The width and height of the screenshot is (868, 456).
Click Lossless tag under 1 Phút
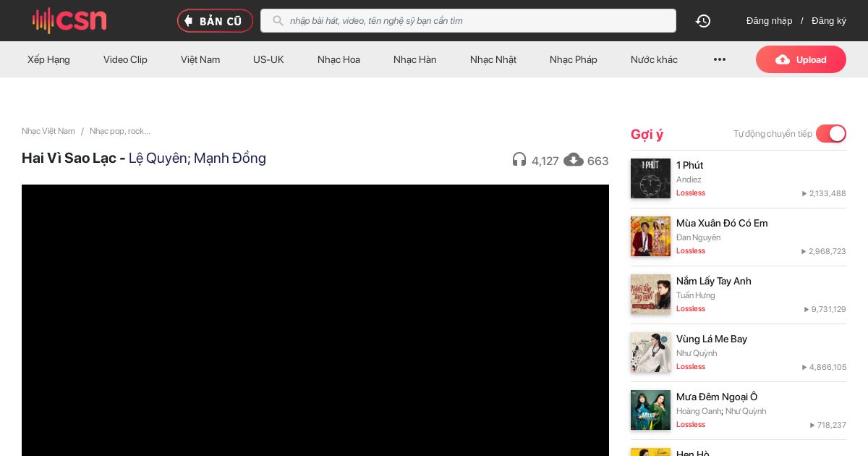(x=691, y=193)
